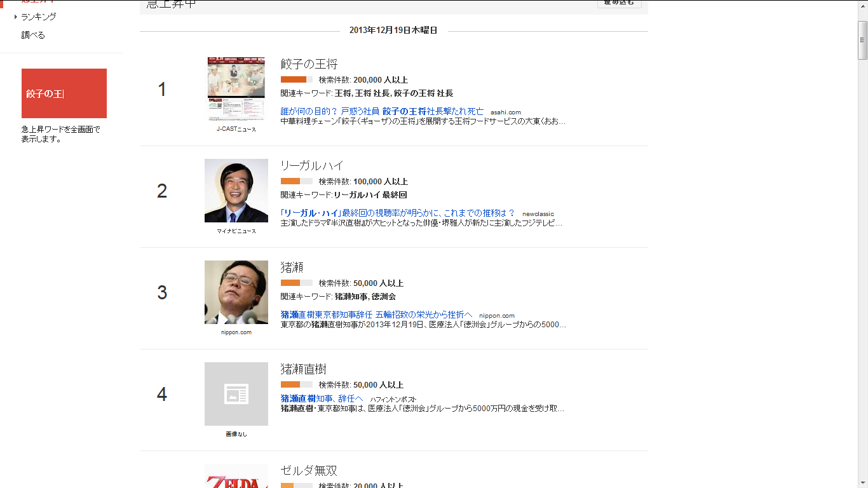Click the 餃子の王将 news thumbnail image
868x488 pixels.
coord(236,89)
